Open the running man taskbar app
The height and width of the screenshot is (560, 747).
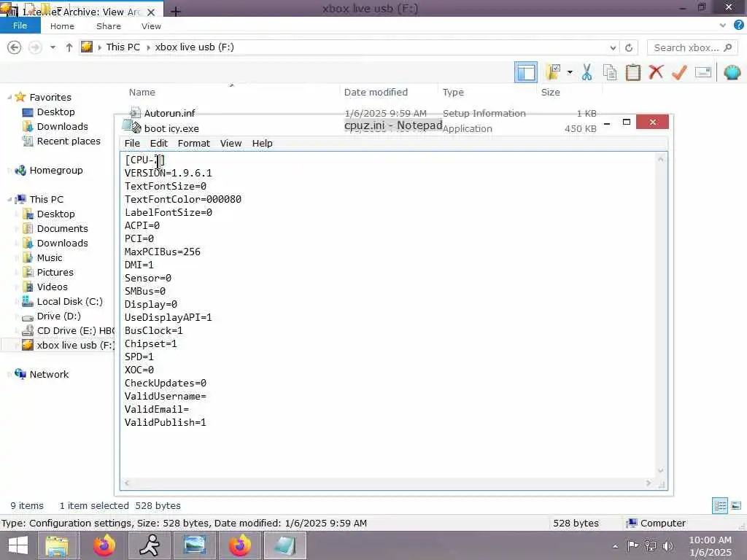click(x=150, y=545)
